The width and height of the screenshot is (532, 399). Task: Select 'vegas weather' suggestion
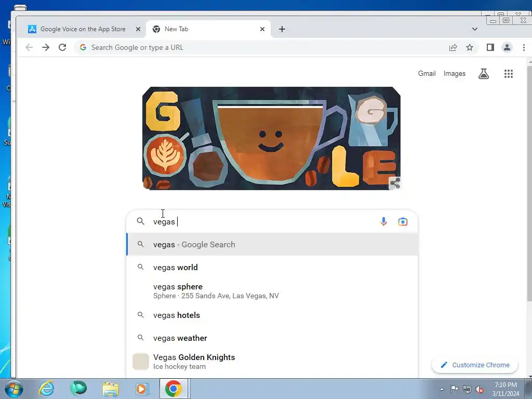tap(272, 338)
